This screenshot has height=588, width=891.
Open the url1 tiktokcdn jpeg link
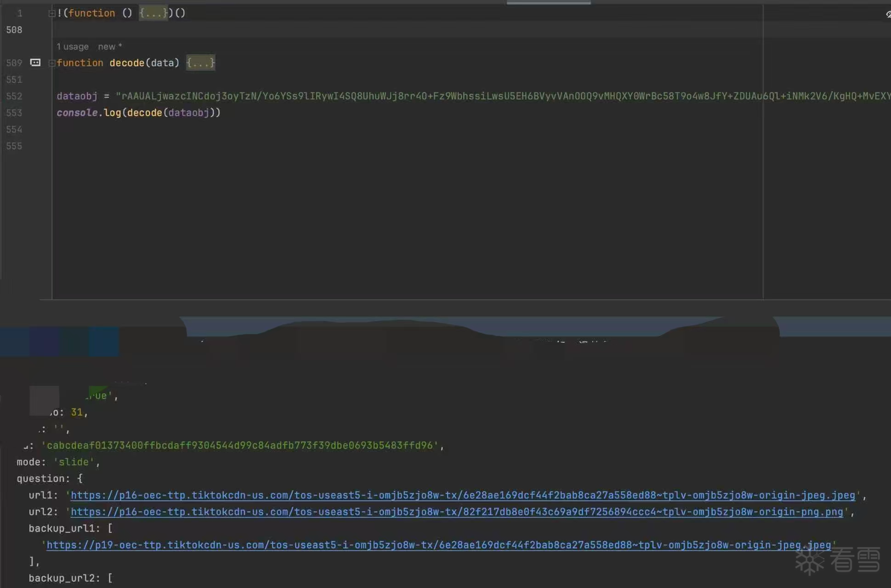462,495
